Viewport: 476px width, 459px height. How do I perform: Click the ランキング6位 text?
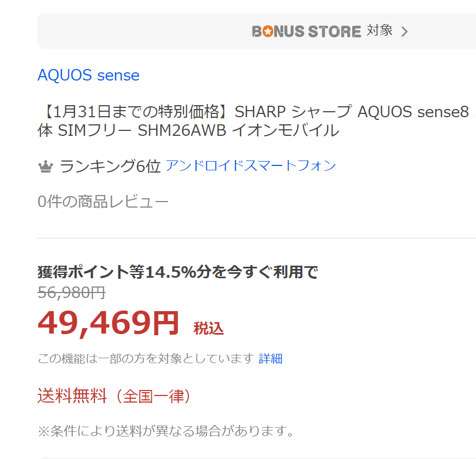[x=110, y=166]
